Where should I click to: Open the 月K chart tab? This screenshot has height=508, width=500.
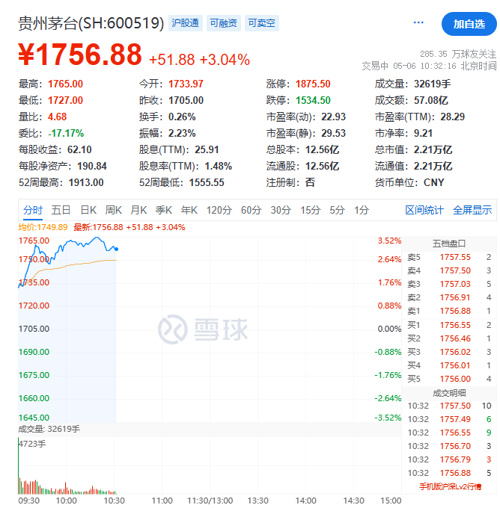(x=138, y=210)
